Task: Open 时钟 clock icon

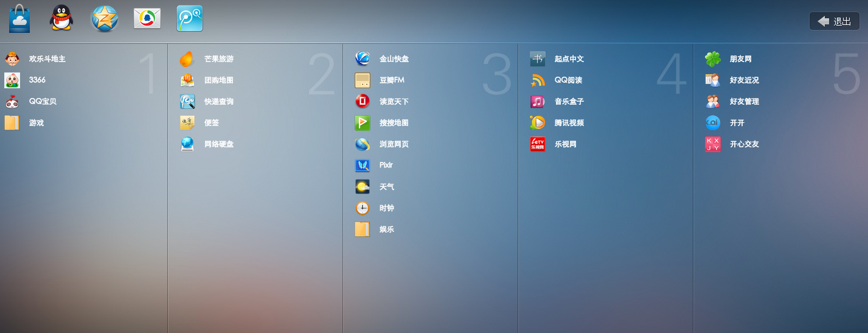Action: click(x=363, y=208)
